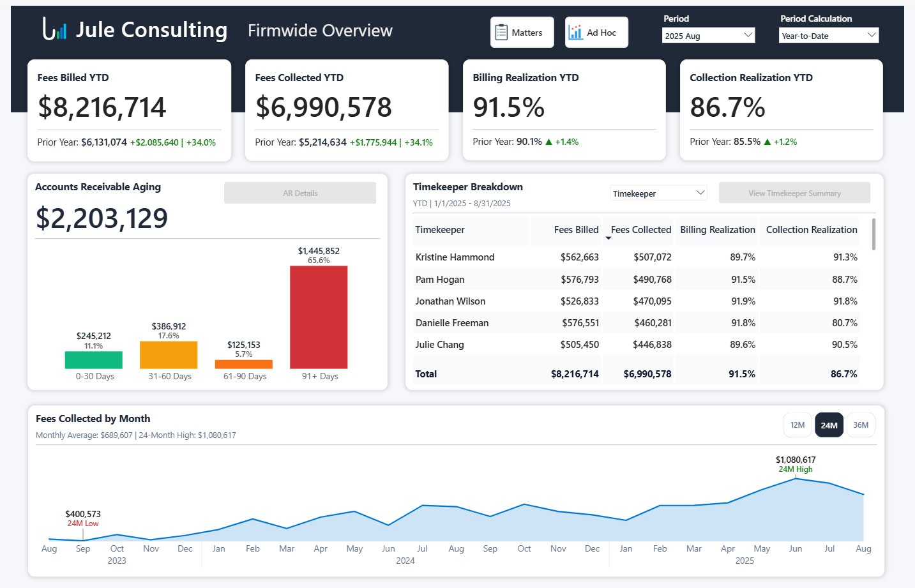Switch chart to 36M range
Viewport: 915px width, 588px height.
tap(861, 425)
